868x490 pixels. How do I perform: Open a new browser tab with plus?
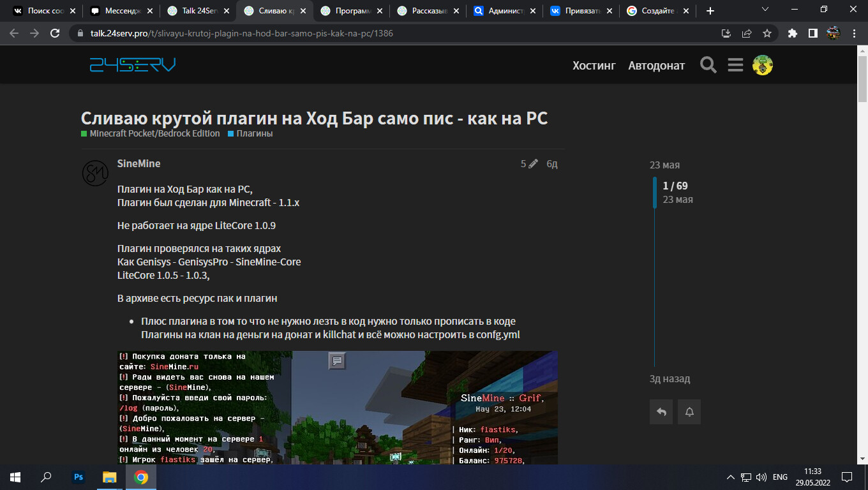click(x=710, y=11)
